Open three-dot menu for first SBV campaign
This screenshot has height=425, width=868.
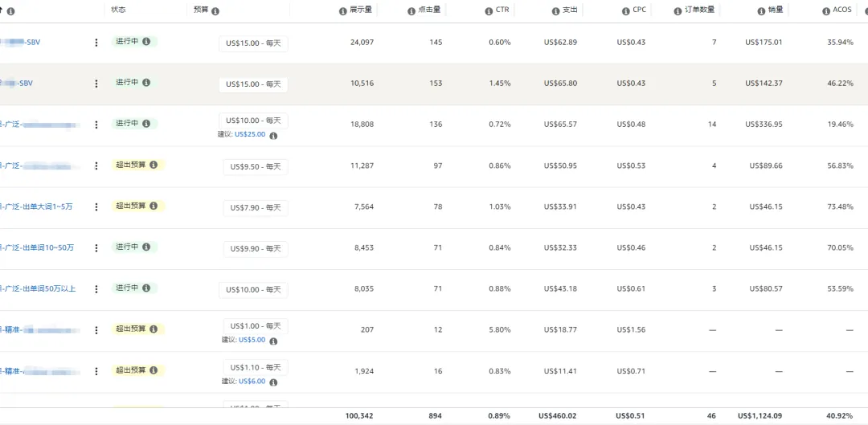pyautogui.click(x=96, y=43)
